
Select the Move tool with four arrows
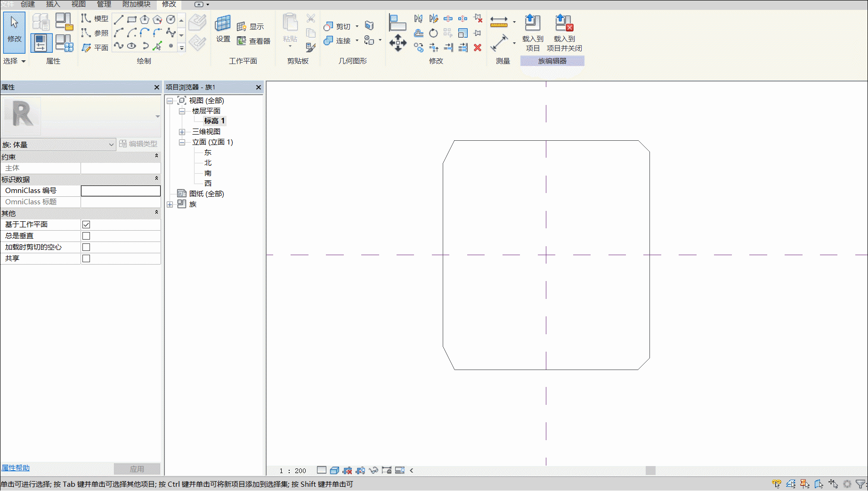click(x=398, y=43)
